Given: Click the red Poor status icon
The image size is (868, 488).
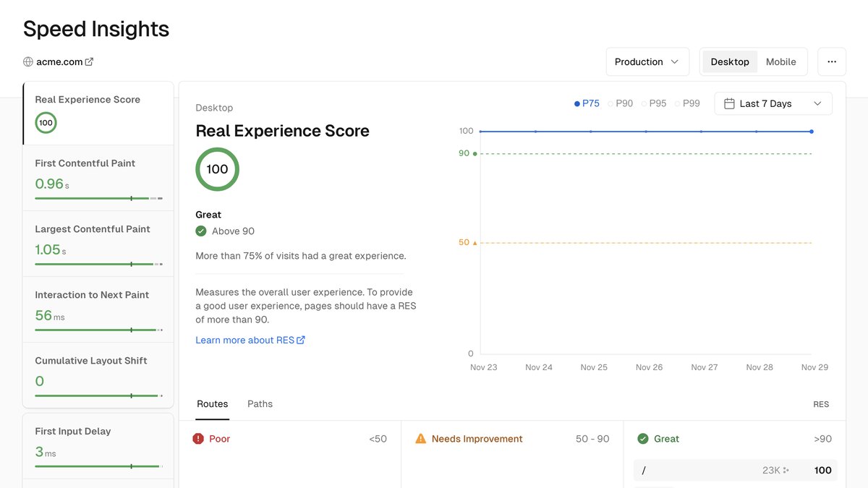Looking at the screenshot, I should point(198,439).
